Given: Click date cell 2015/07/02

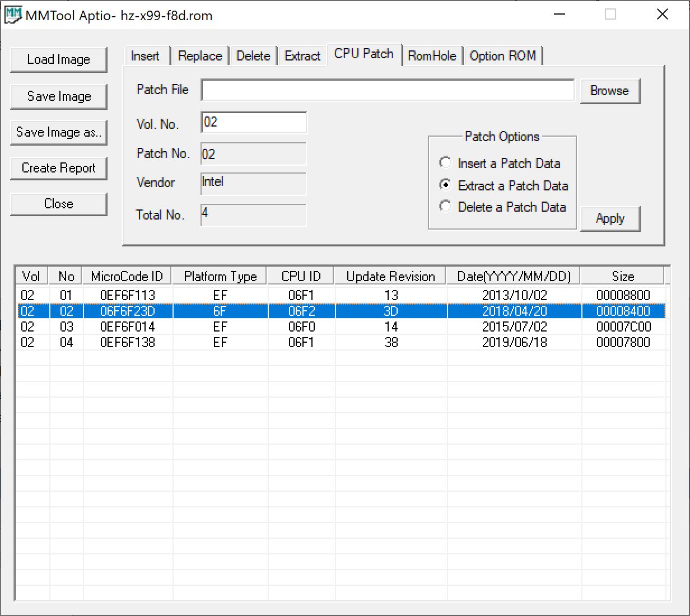Looking at the screenshot, I should click(515, 326).
